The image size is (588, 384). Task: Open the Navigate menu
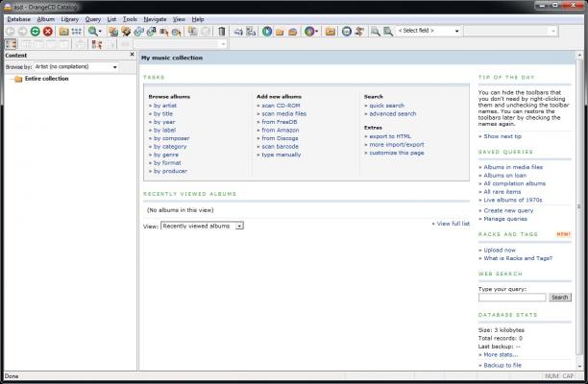155,19
